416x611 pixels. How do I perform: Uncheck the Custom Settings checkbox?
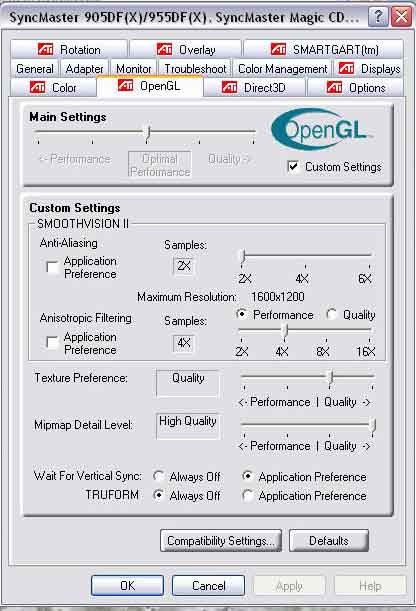click(293, 167)
